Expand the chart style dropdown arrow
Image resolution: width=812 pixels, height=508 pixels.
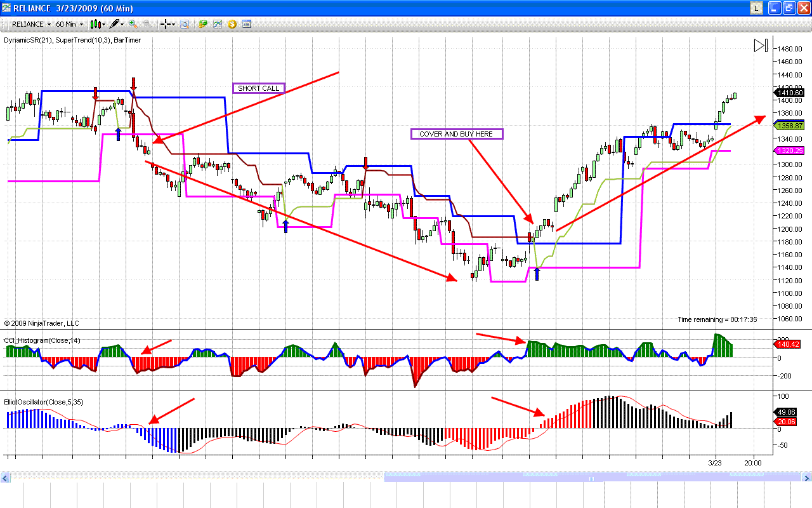click(x=103, y=24)
